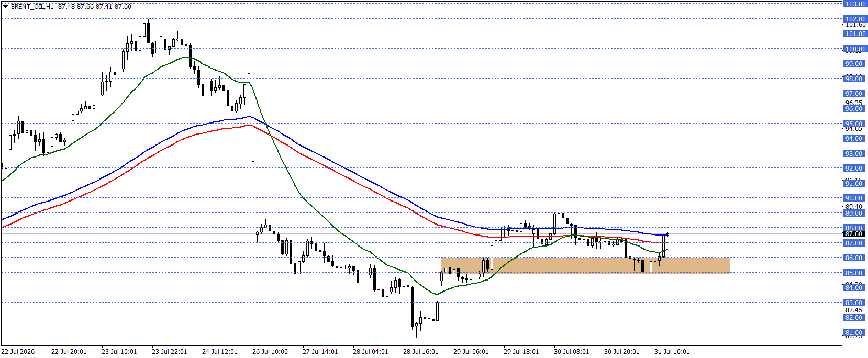Screen dimensions: 868x358
Task: Select the orange rectangle support zone
Action: (585, 265)
